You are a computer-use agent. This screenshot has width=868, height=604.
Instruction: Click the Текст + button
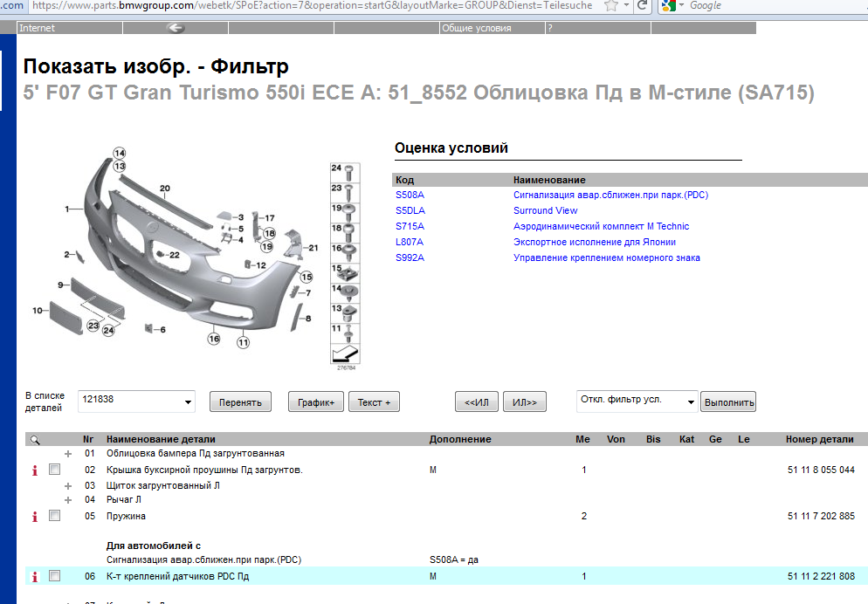(375, 402)
